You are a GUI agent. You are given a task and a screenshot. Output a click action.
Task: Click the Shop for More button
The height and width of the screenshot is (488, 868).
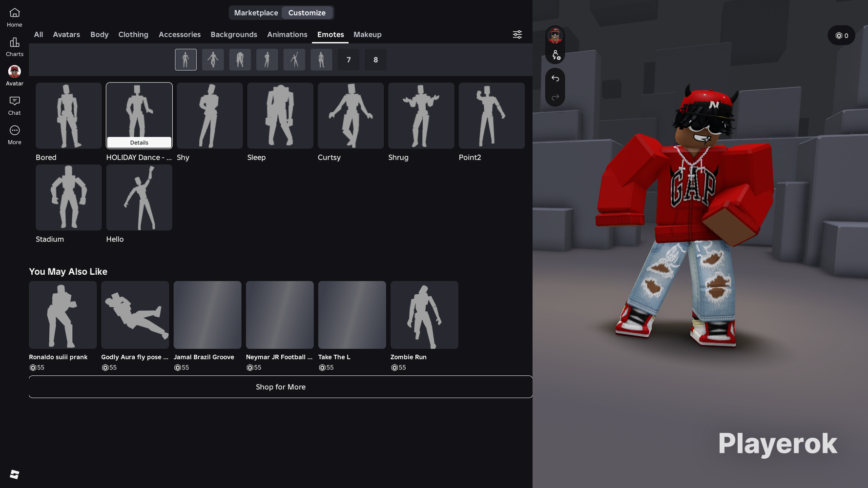(x=281, y=387)
